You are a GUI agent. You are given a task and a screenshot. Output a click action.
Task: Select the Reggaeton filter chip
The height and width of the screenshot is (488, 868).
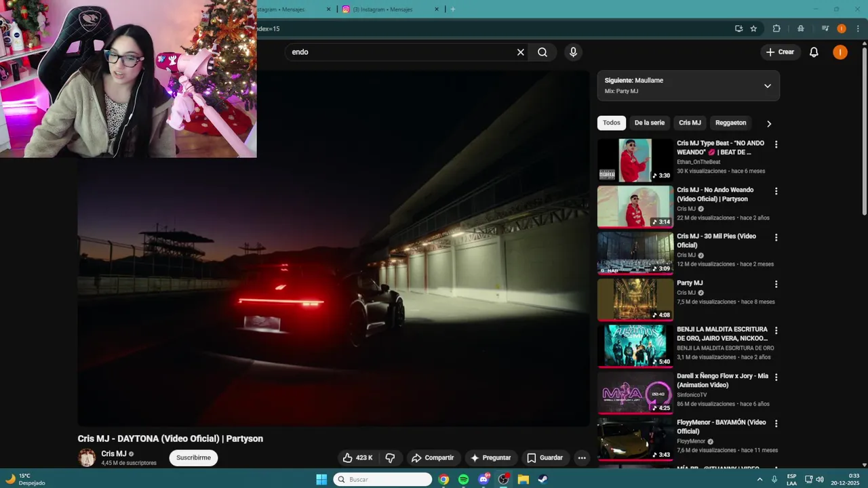click(x=730, y=123)
